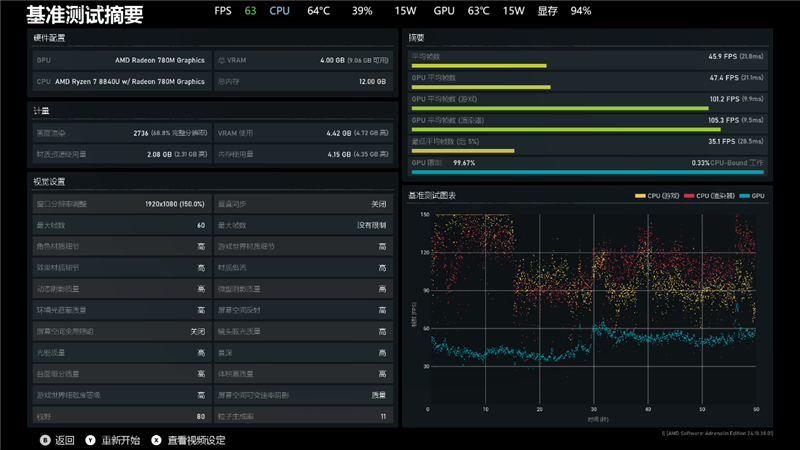Click the GPU 限制 99.67% value
Screen dimensions: 800x450
pos(464,163)
